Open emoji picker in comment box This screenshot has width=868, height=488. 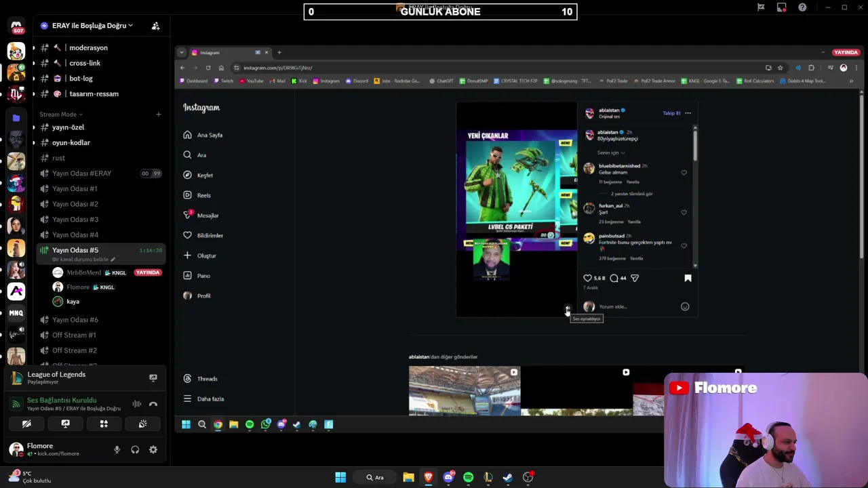tap(685, 307)
